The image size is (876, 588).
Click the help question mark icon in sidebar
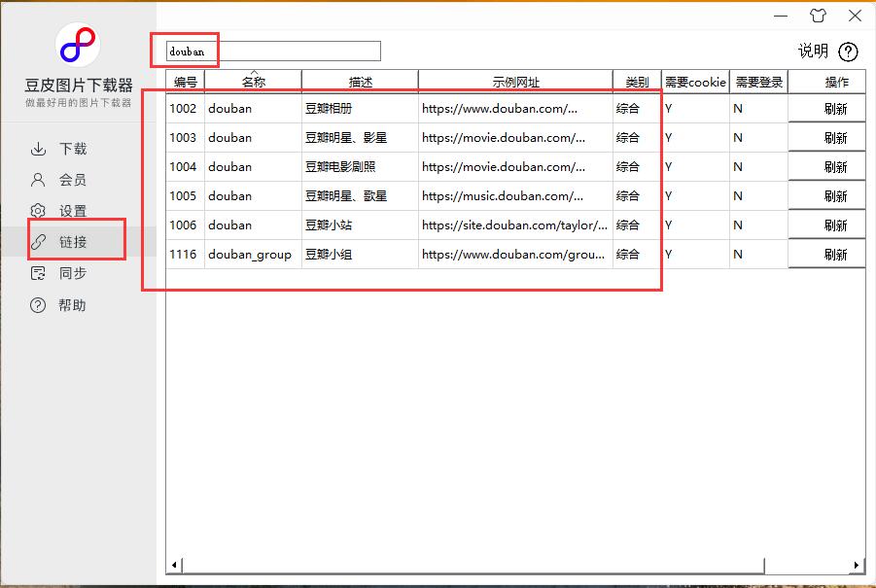click(38, 305)
